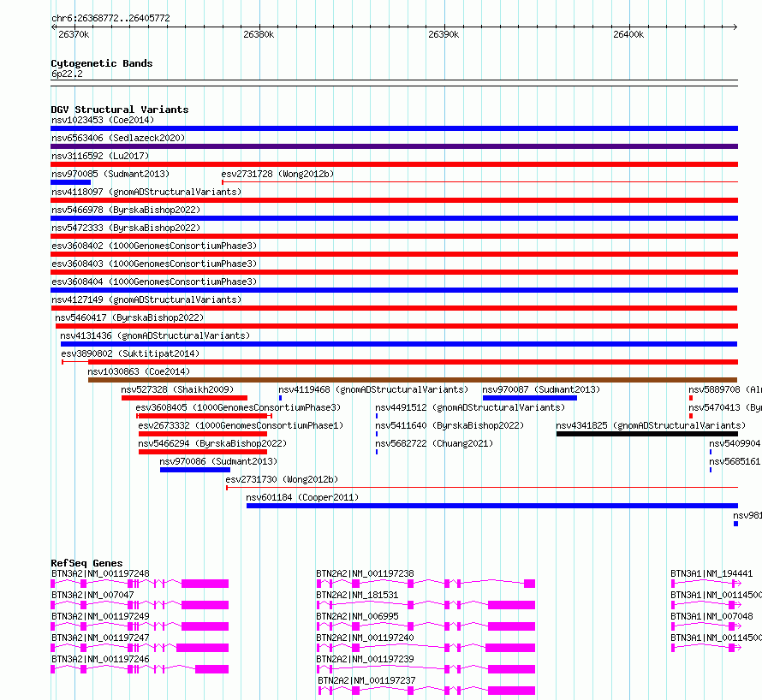Image resolution: width=762 pixels, height=700 pixels.
Task: Click the 26380k ruler position marker
Action: (x=259, y=34)
